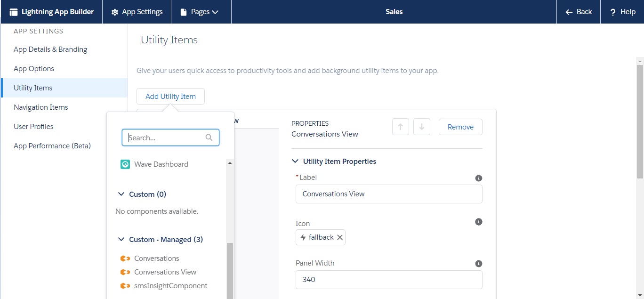
Task: Click the info icon next to Icon field
Action: click(x=479, y=222)
